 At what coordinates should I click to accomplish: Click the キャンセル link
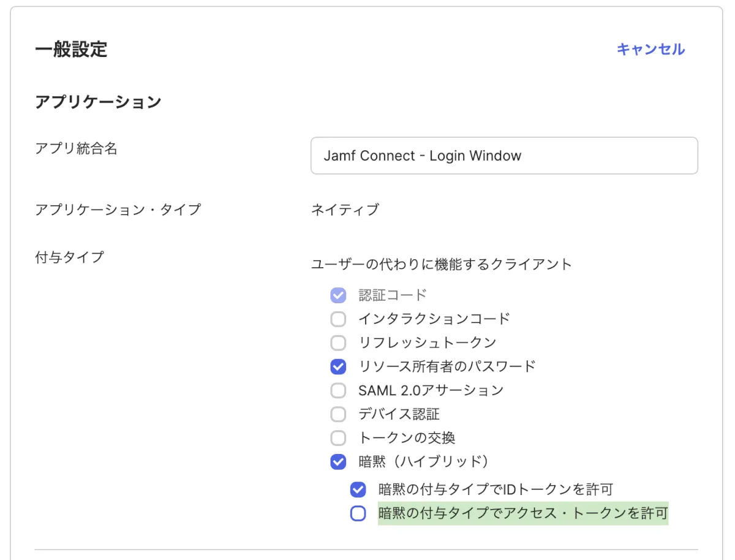pos(650,49)
